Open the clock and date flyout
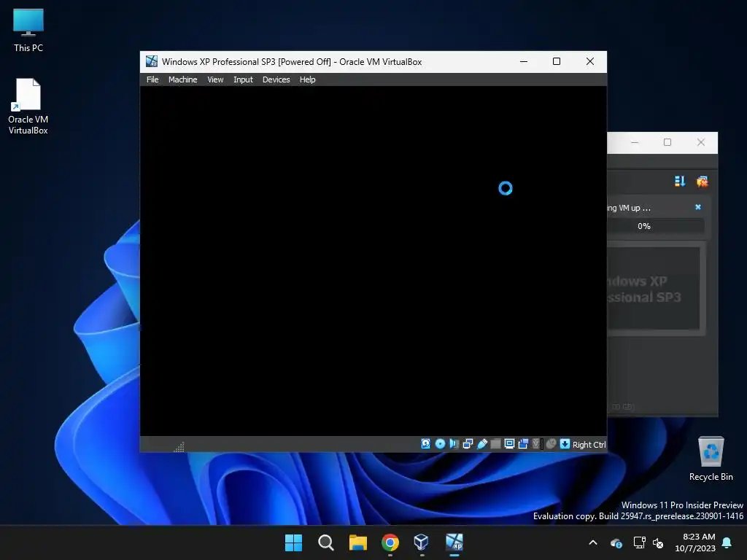 click(x=695, y=542)
